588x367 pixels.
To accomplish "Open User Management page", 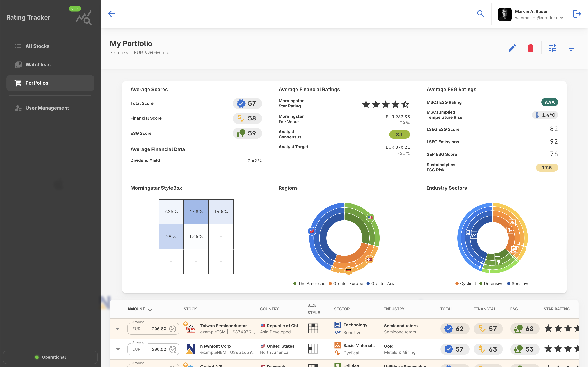I will [47, 108].
